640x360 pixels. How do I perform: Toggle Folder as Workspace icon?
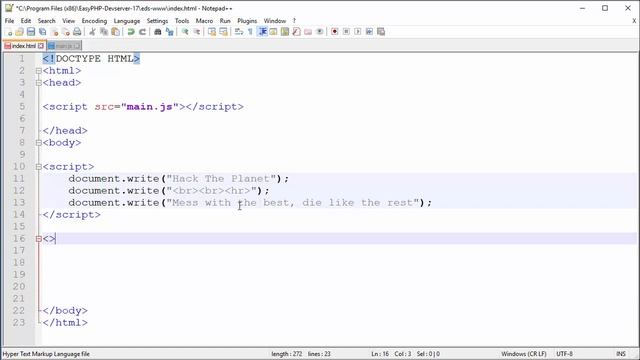[308, 32]
